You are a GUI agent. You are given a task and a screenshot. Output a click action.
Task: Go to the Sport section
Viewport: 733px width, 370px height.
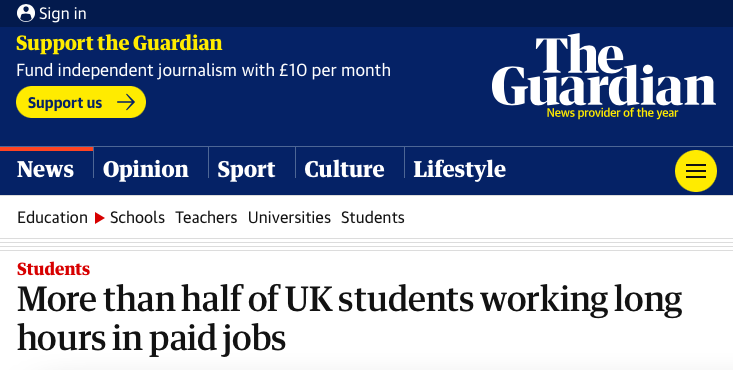point(246,169)
